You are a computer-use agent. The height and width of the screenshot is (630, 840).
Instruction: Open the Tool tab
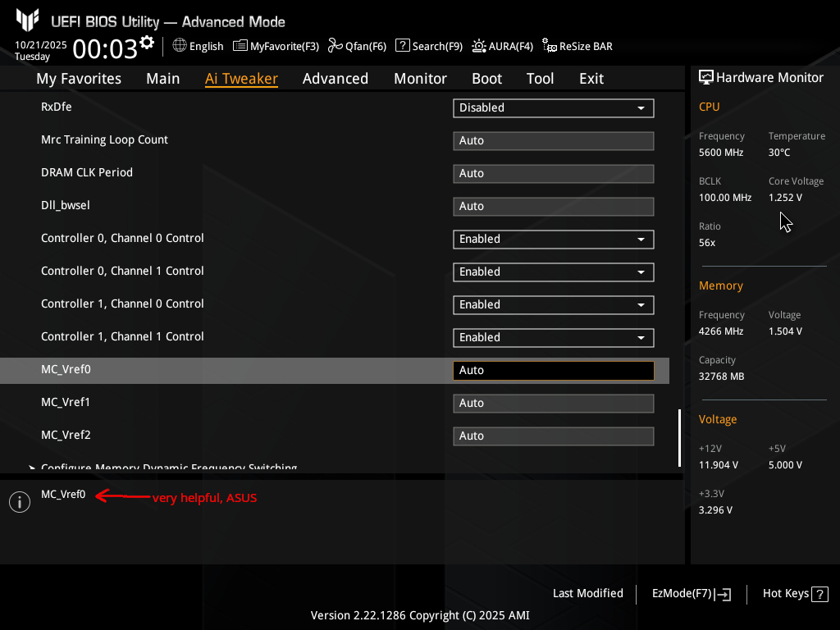point(540,79)
